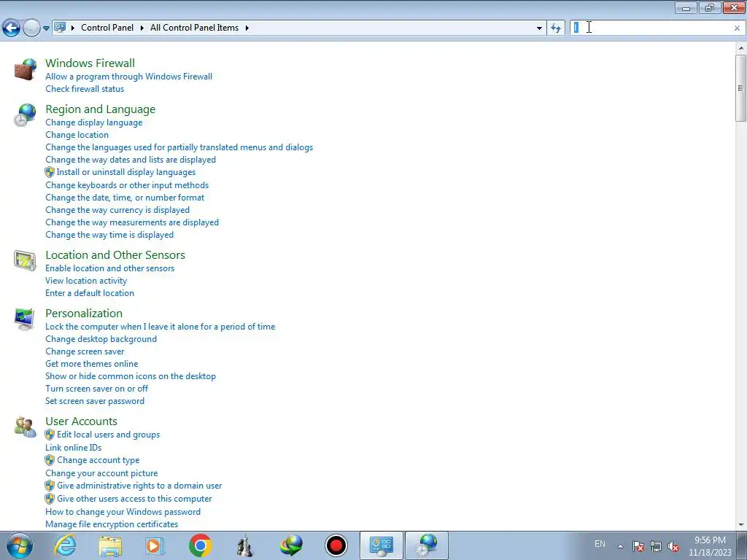
Task: Open the Chess game on the taskbar
Action: pos(245,545)
